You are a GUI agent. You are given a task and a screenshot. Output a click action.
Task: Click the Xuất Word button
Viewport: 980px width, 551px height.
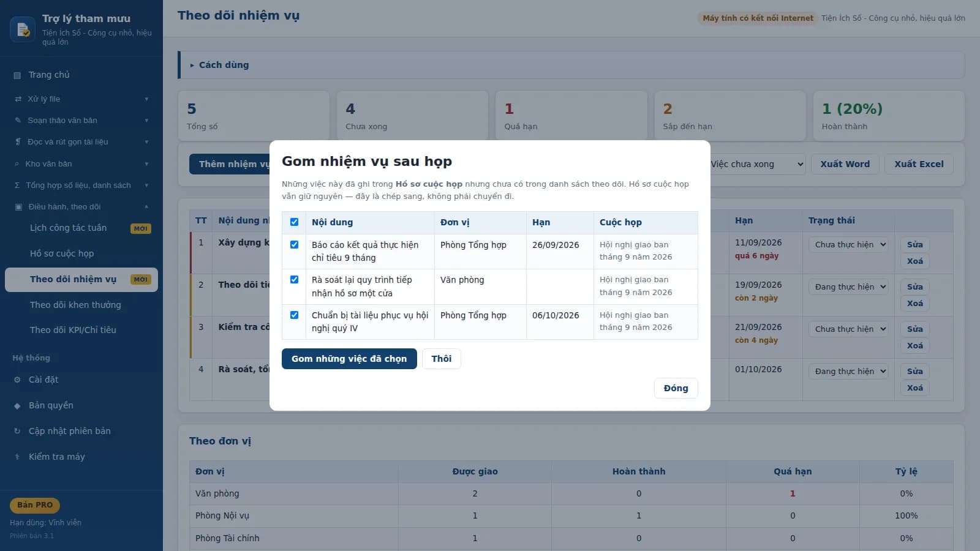click(845, 164)
